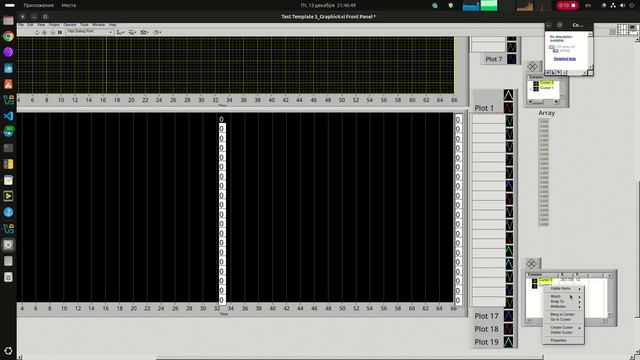The image size is (640, 360).
Task: Click the Plot 18 legend sample icon
Action: pyautogui.click(x=508, y=329)
